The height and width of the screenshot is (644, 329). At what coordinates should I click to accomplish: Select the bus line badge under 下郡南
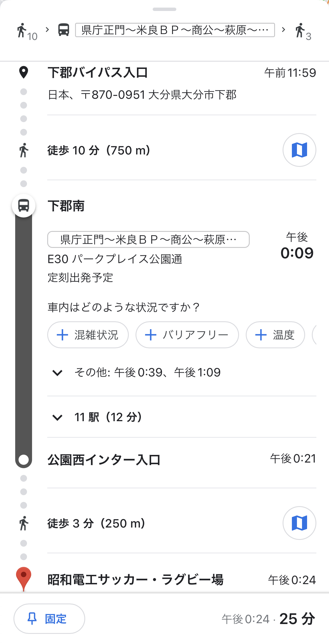(x=148, y=239)
